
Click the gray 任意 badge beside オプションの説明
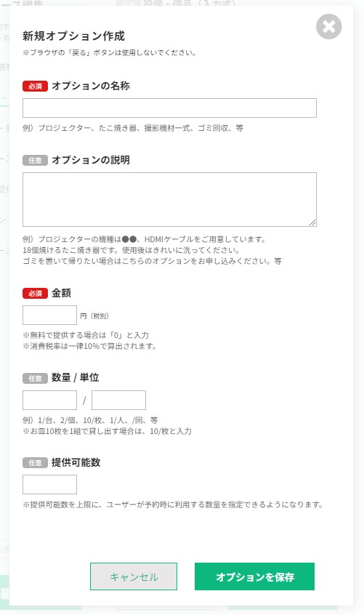tap(35, 160)
